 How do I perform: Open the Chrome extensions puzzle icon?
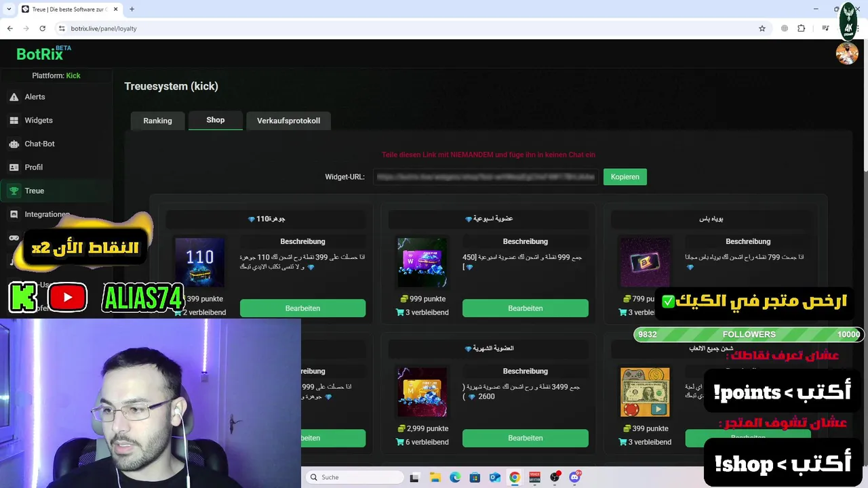802,28
